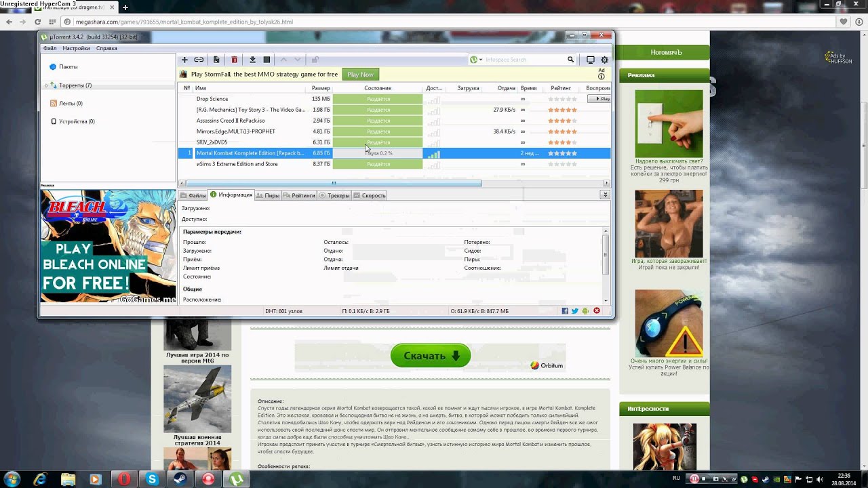
Task: Switch to the Пиры tab
Action: coord(268,195)
